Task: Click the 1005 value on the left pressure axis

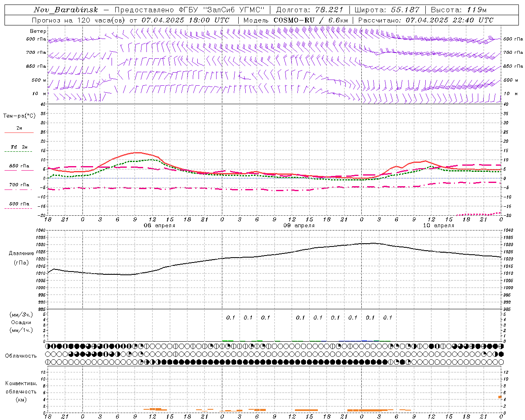Action: pyautogui.click(x=40, y=281)
